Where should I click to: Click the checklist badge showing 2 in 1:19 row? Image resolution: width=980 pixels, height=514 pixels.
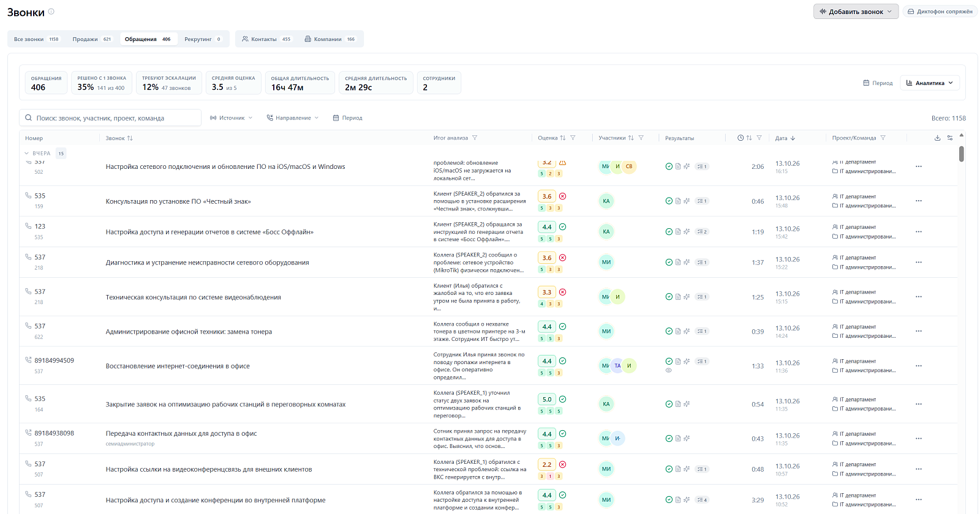(x=703, y=232)
